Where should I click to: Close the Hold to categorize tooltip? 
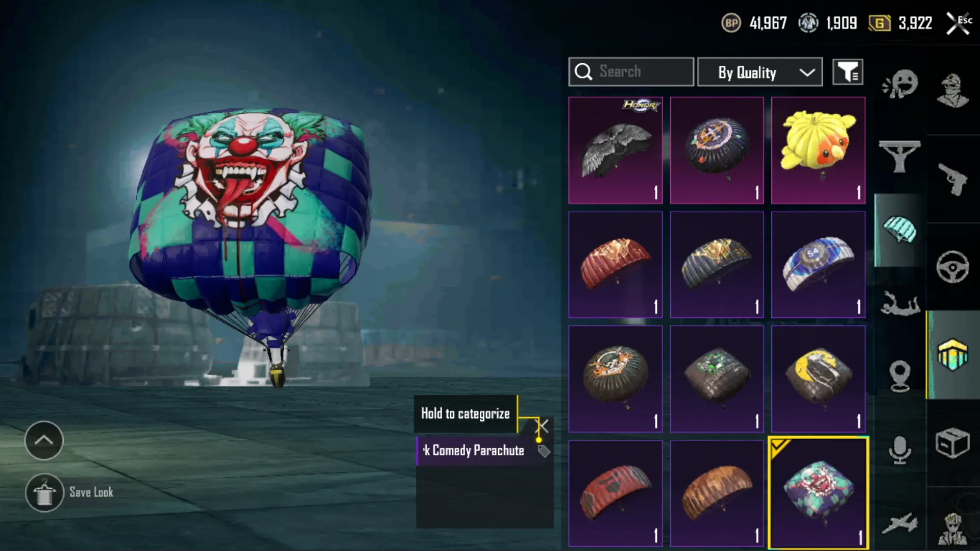[x=542, y=426]
